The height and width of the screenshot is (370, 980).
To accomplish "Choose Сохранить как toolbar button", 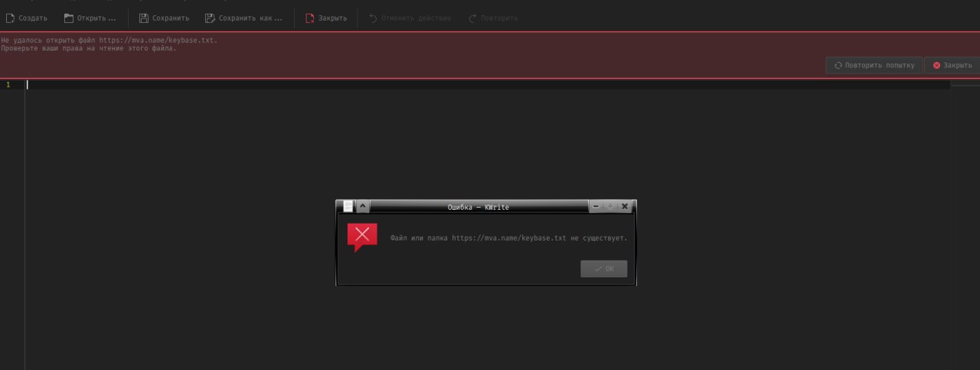I will click(243, 18).
